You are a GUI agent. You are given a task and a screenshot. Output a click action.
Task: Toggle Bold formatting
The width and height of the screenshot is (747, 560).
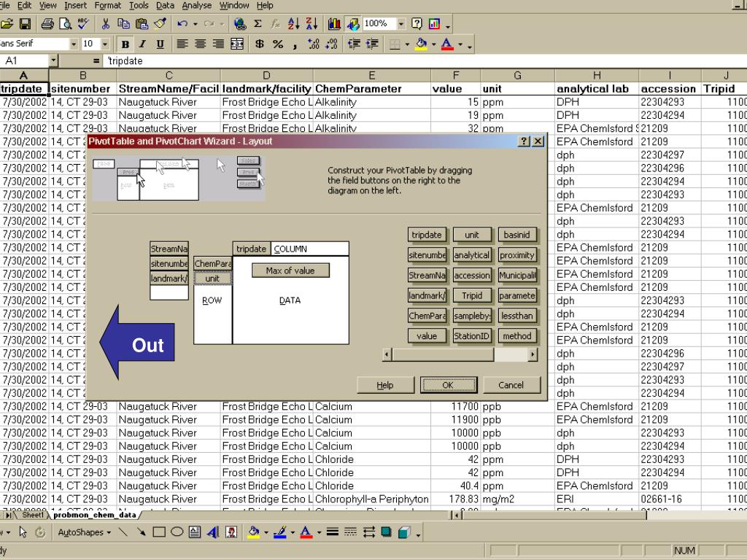click(125, 44)
